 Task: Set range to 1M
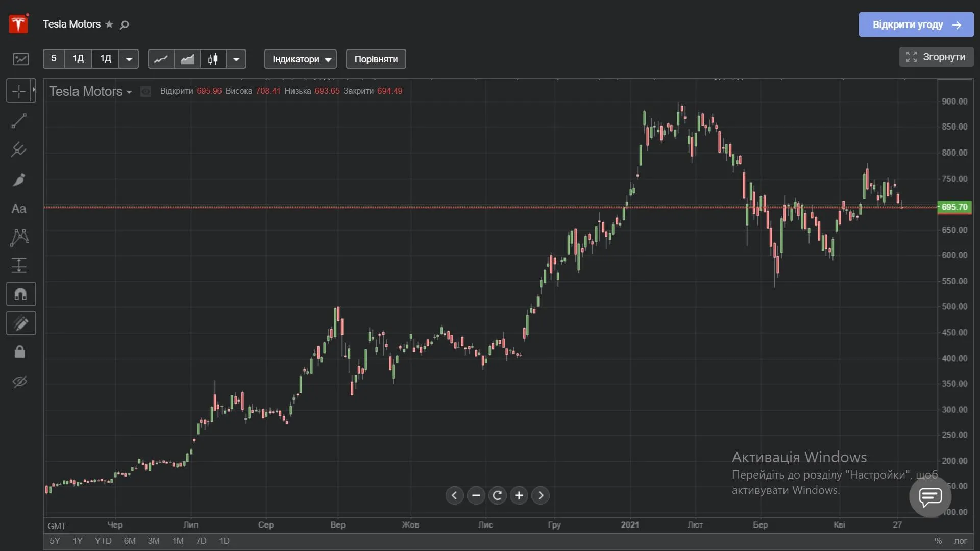point(178,541)
